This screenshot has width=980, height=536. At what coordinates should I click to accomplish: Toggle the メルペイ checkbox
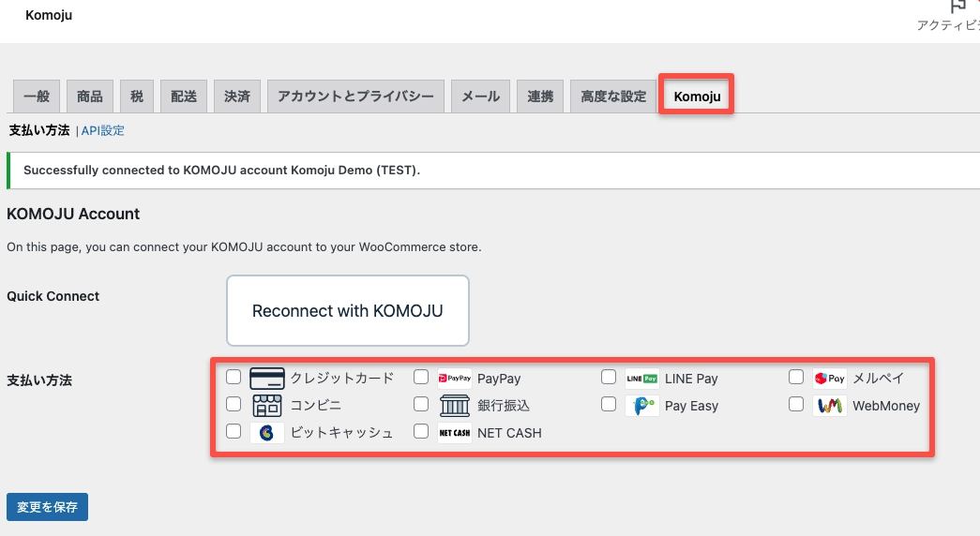pos(795,377)
